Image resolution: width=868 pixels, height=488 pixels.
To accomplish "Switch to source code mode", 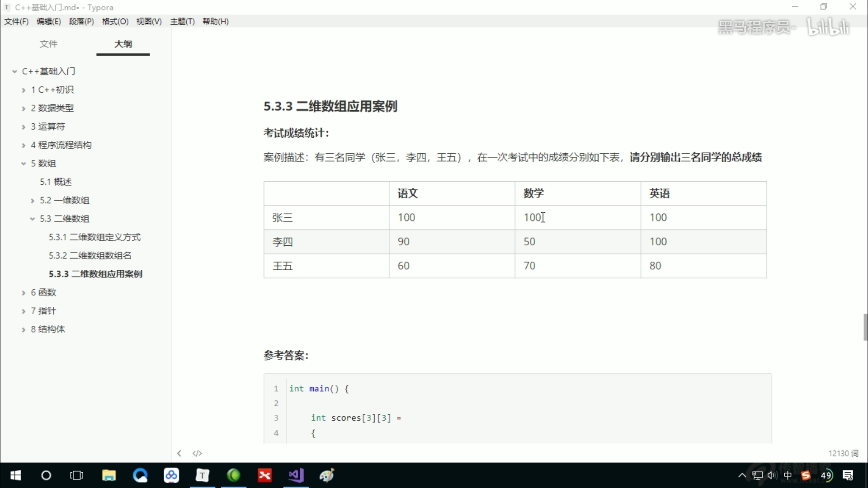I will pos(197,453).
